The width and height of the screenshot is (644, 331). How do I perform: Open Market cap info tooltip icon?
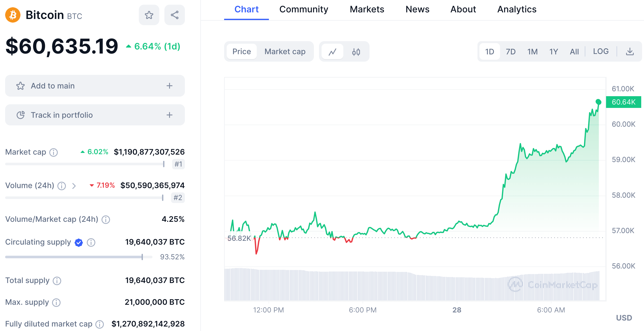[x=54, y=152]
